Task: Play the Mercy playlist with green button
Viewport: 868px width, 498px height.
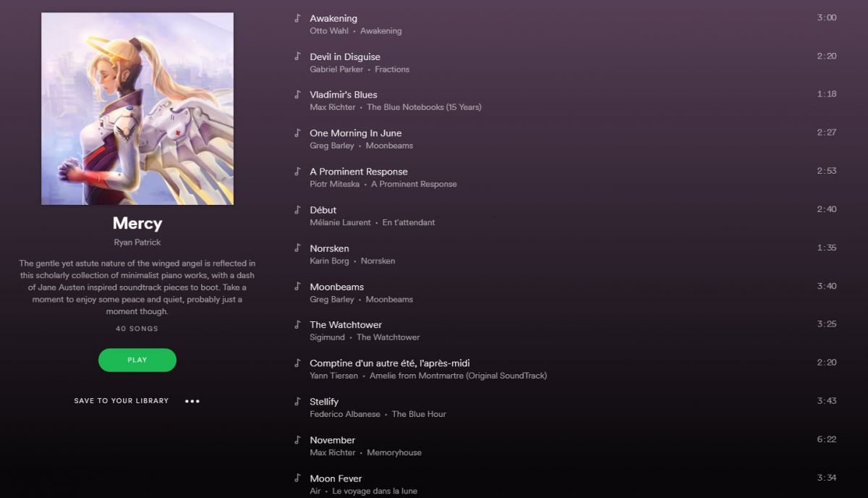Action: point(137,360)
